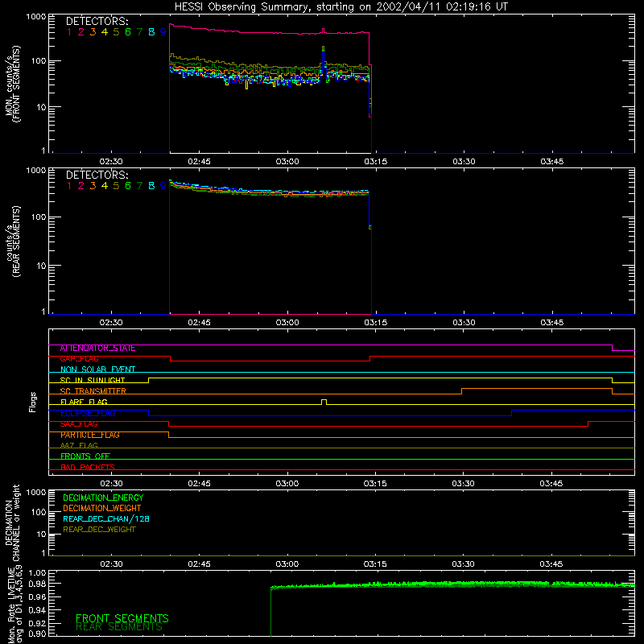This screenshot has width=644, height=644.
Task: Click the 0.92 y-axis label of livetime plot
Action: (37, 623)
